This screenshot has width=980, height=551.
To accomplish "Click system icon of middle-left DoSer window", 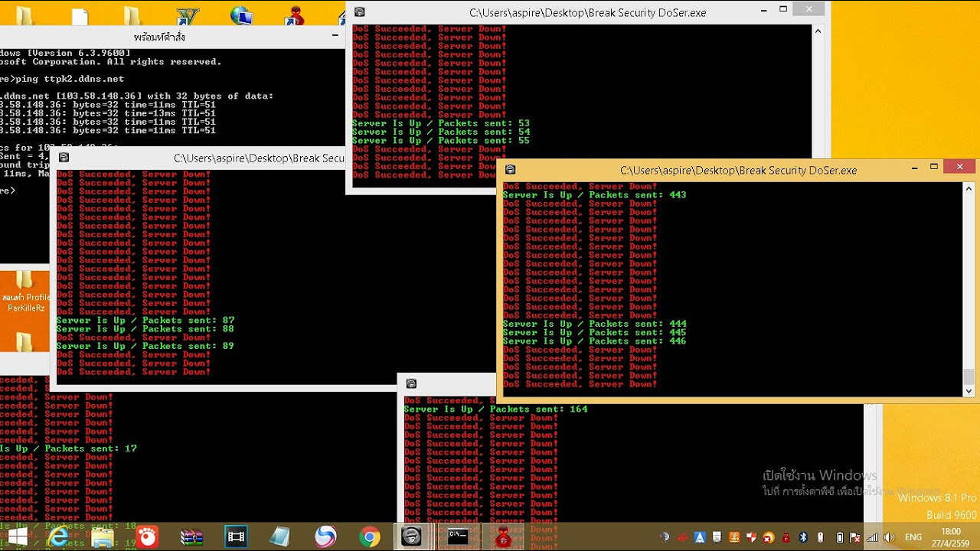I will (x=64, y=158).
